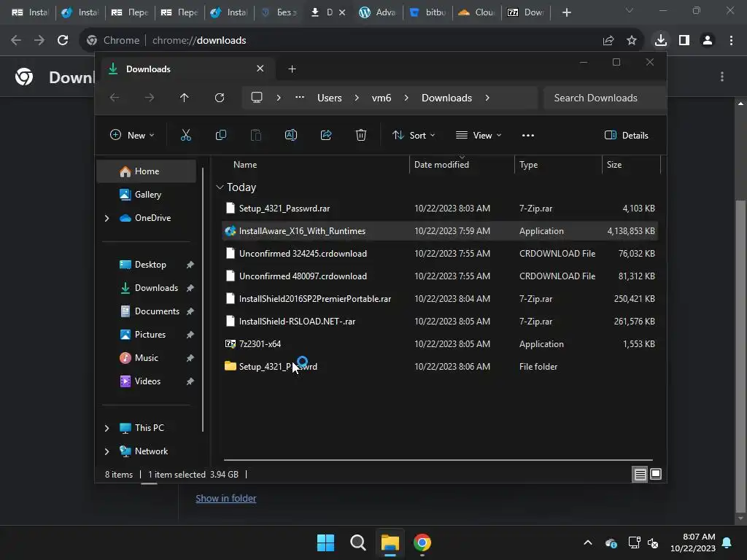747x560 pixels.
Task: Open collapsed path ellipsis in address bar
Action: coord(300,97)
